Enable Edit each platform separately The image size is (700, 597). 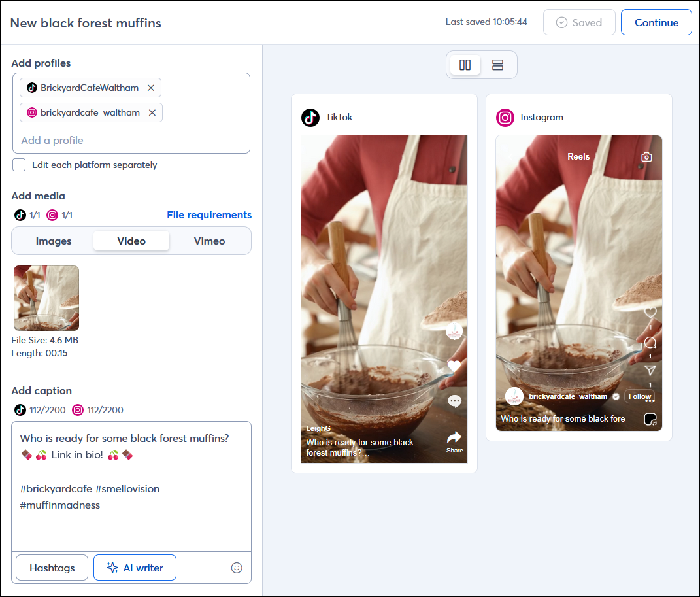(x=18, y=165)
